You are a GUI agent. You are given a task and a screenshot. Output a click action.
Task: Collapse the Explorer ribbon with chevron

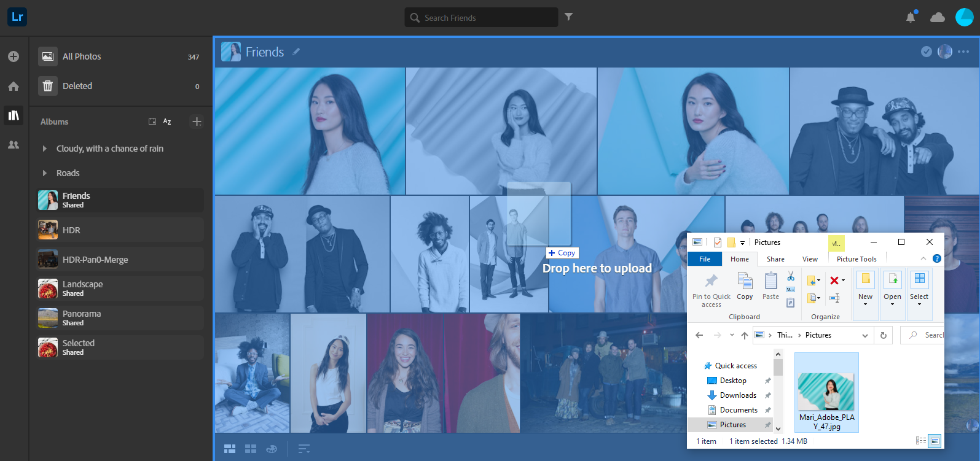pos(923,258)
